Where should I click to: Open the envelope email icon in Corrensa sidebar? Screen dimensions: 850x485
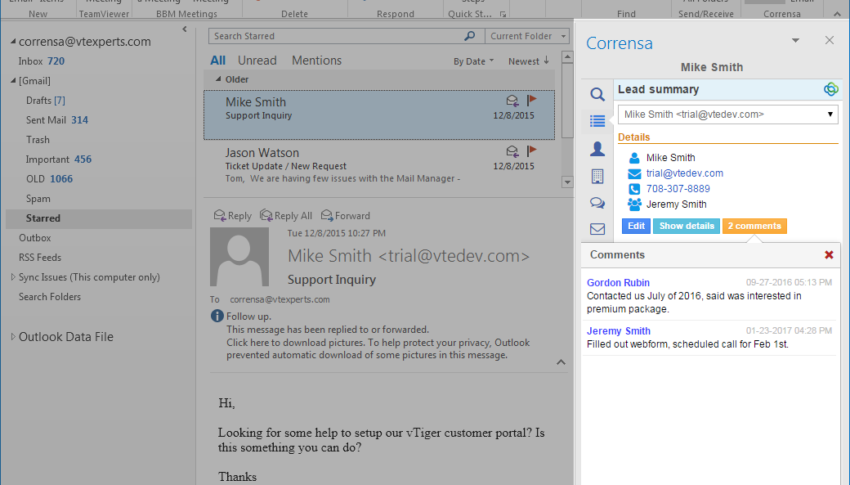coord(597,229)
